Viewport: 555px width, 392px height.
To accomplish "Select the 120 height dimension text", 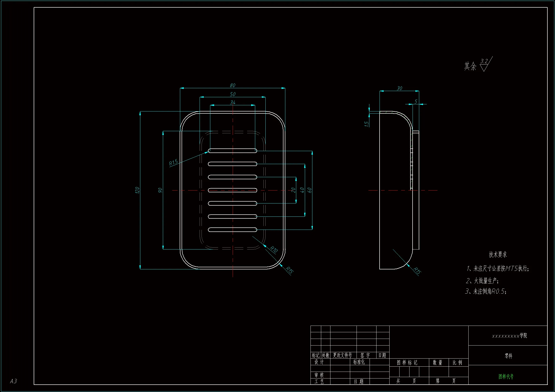I will (137, 190).
